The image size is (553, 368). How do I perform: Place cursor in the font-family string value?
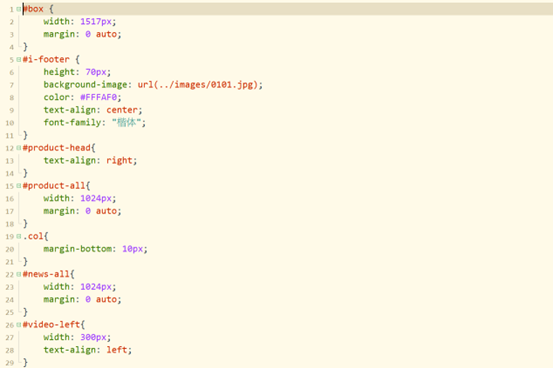point(126,122)
